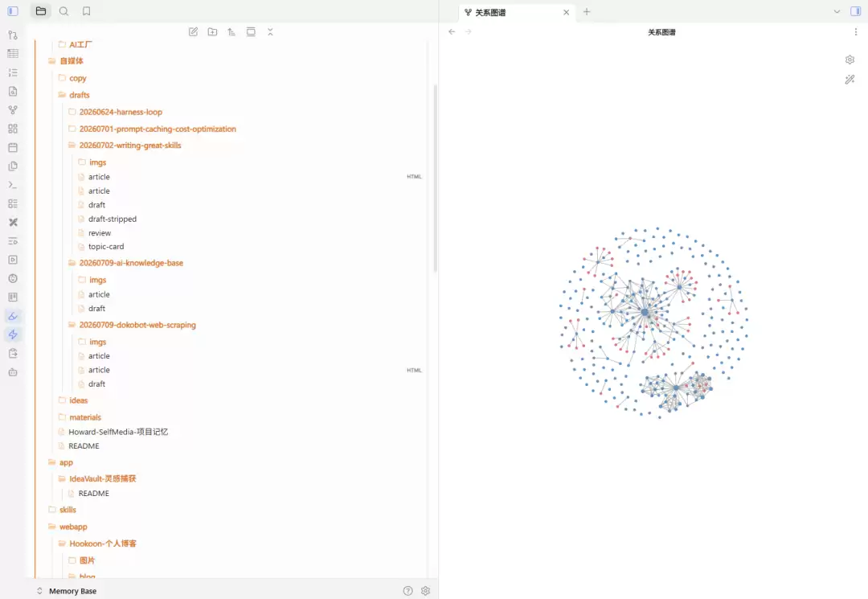Click auto-reveal current file icon
The image size is (868, 599).
coord(251,32)
